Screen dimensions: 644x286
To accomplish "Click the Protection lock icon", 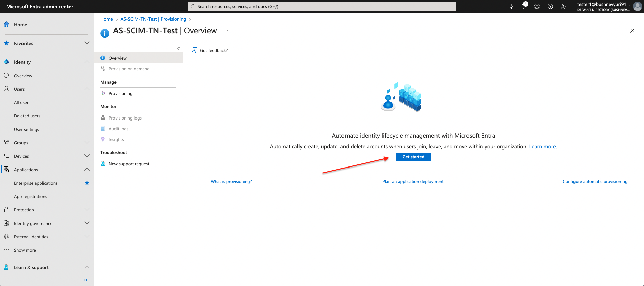I will pos(6,209).
